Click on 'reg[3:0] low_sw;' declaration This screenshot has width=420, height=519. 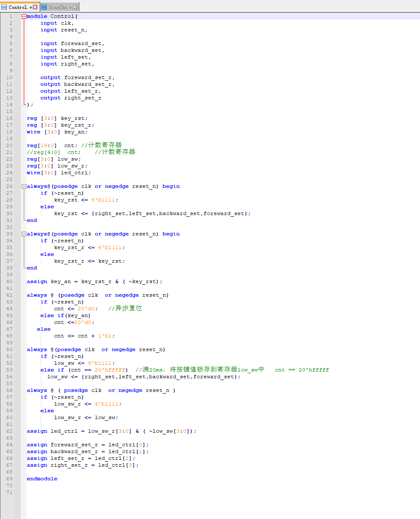point(54,159)
